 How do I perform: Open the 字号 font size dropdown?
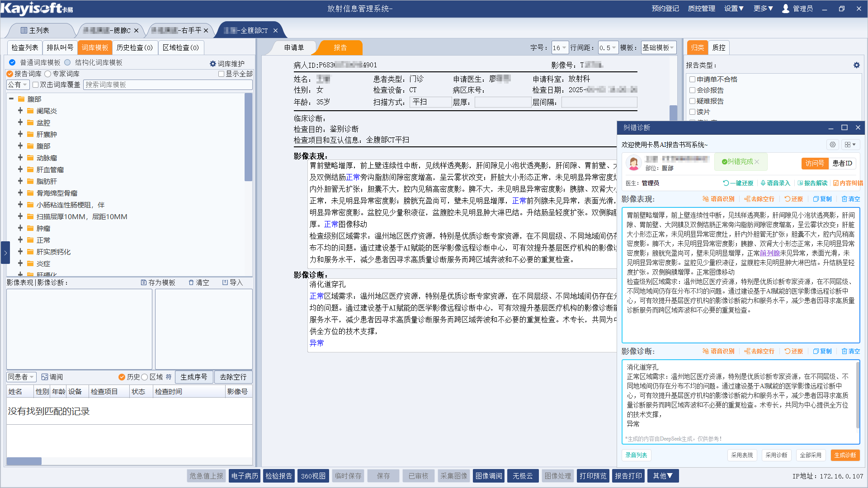559,47
